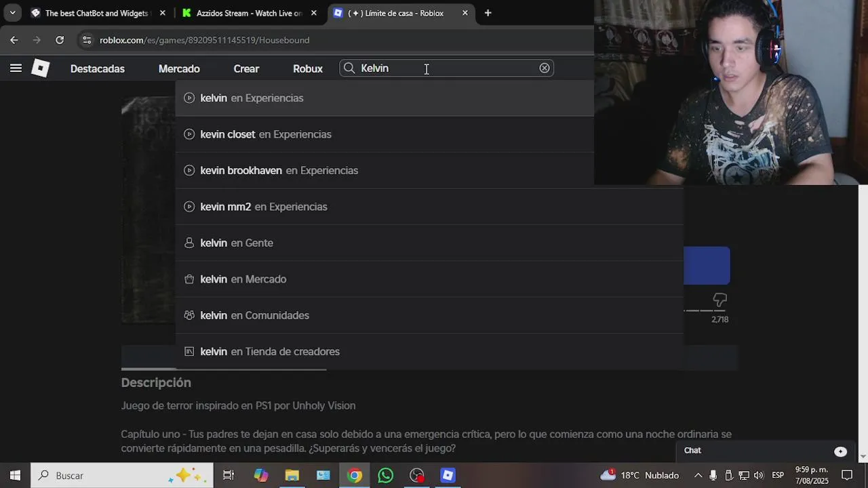Viewport: 868px width, 488px height.
Task: Click the Chat panel round icon
Action: [x=840, y=451]
